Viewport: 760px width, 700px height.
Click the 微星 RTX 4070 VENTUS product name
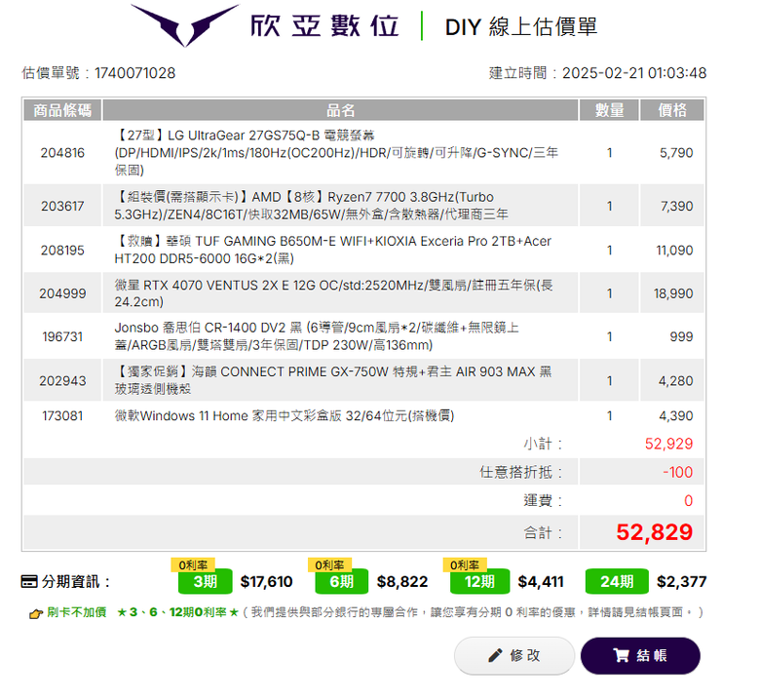pyautogui.click(x=333, y=293)
